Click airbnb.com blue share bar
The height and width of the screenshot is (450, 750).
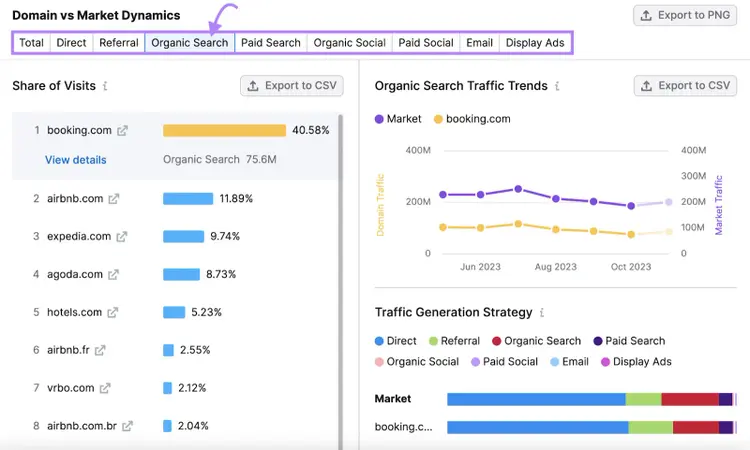188,198
